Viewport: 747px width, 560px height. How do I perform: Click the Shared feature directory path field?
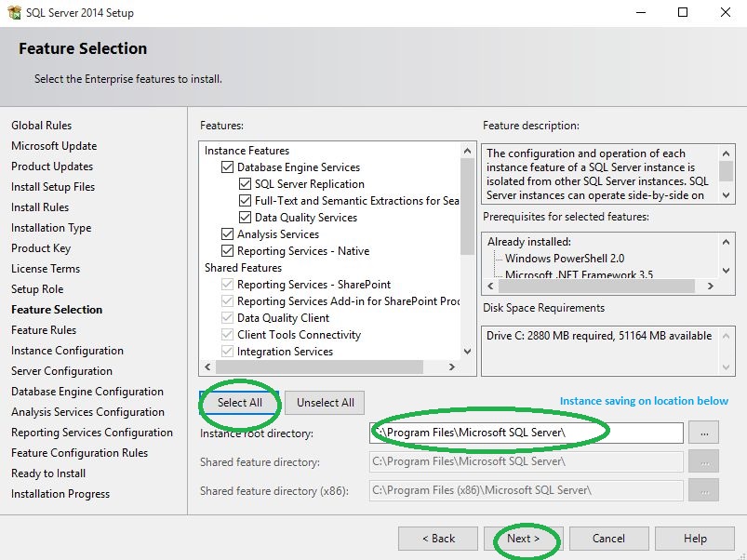point(526,461)
